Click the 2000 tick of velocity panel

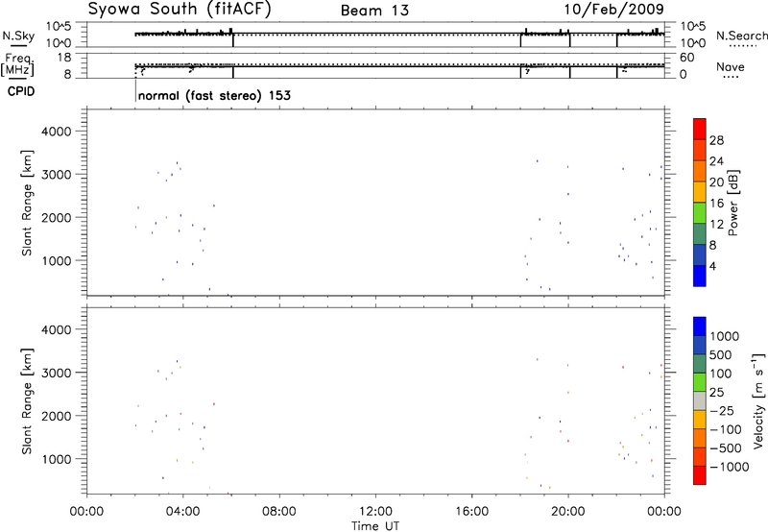(x=56, y=416)
